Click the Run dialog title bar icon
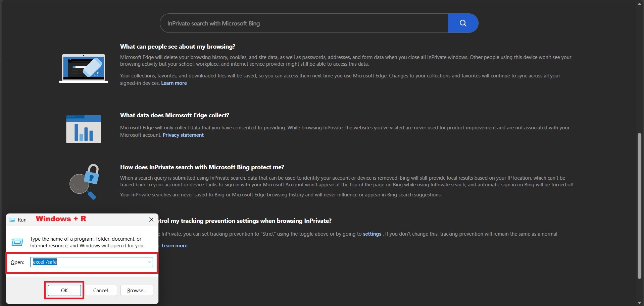The image size is (644, 306). (x=12, y=220)
